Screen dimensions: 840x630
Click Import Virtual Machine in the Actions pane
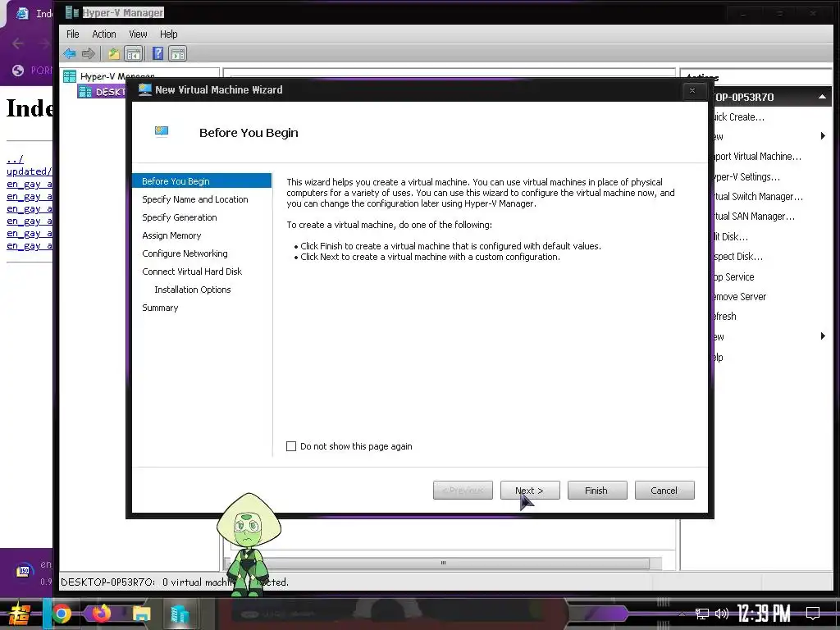758,157
